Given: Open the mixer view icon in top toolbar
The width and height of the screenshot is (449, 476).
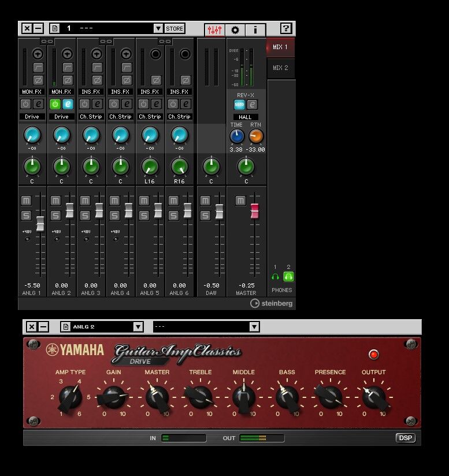Looking at the screenshot, I should 214,29.
